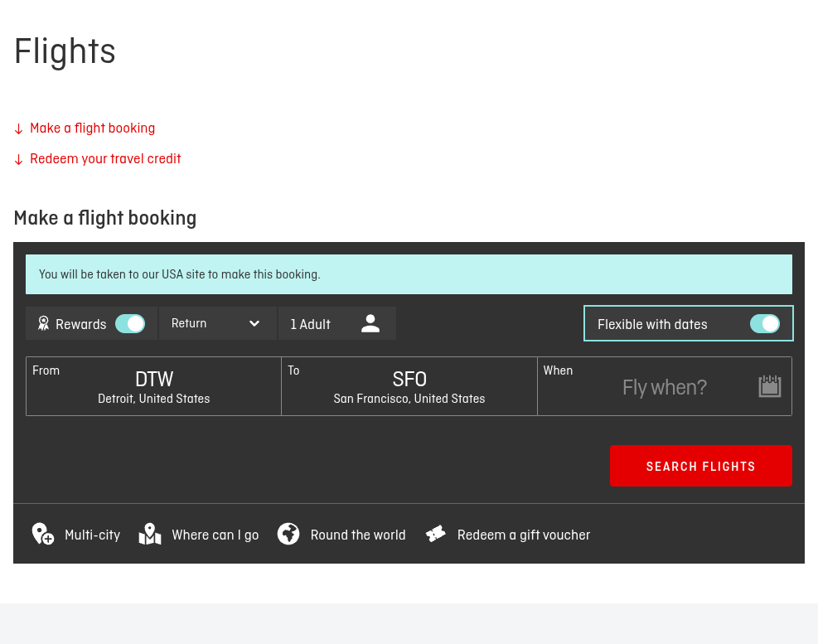The width and height of the screenshot is (818, 644).
Task: Click the Flights page heading
Action: [x=65, y=51]
